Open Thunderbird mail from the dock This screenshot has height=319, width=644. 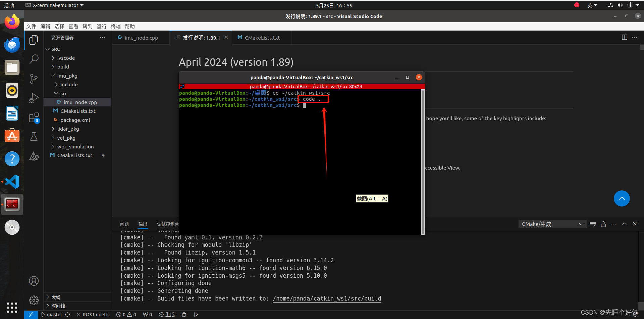coord(12,45)
